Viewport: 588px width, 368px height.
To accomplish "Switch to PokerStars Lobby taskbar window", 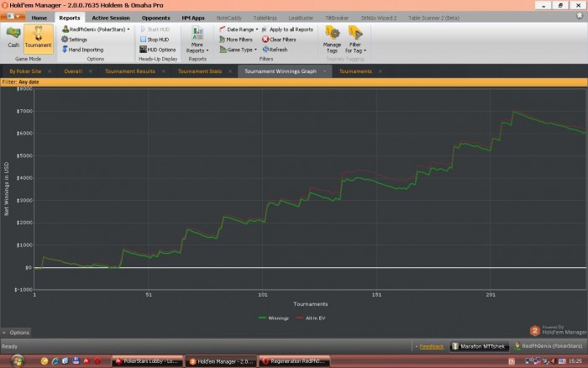I will tap(147, 361).
